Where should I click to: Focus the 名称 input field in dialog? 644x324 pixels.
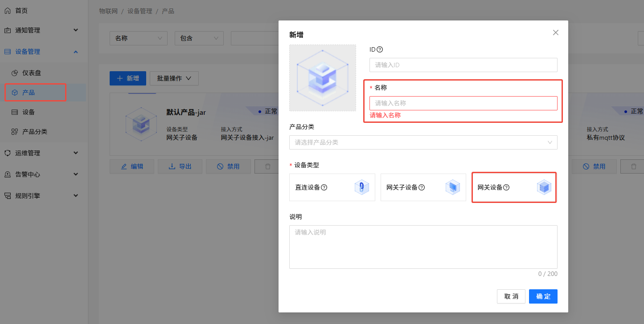[x=464, y=103]
